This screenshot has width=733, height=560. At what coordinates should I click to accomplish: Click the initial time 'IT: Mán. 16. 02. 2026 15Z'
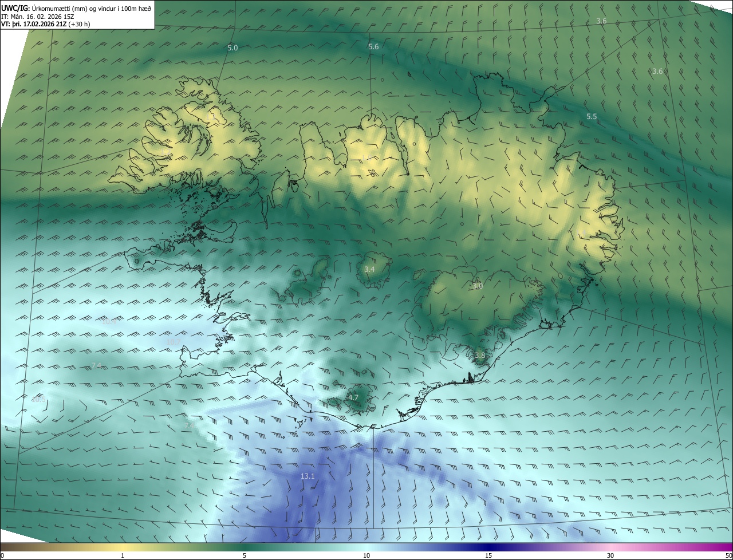(x=39, y=16)
